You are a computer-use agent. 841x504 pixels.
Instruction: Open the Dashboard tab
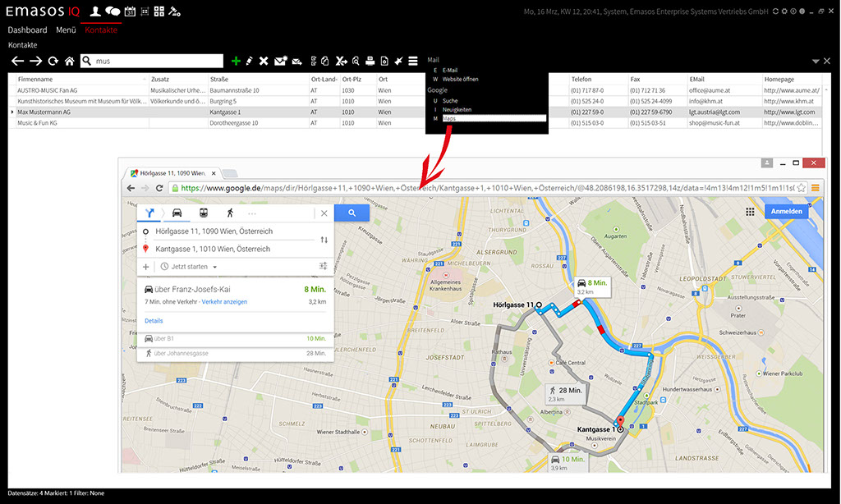pos(27,30)
